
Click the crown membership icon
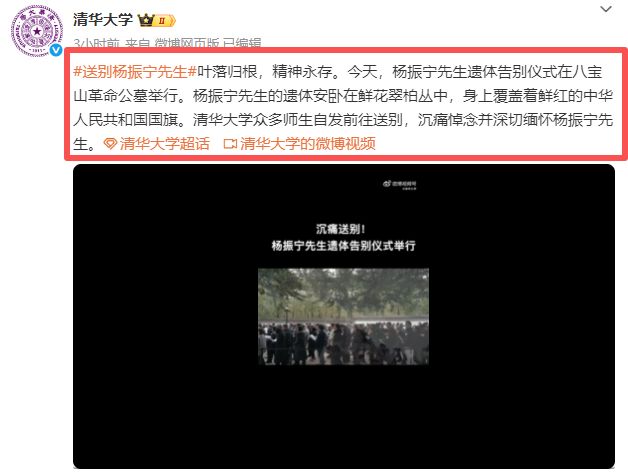(146, 20)
